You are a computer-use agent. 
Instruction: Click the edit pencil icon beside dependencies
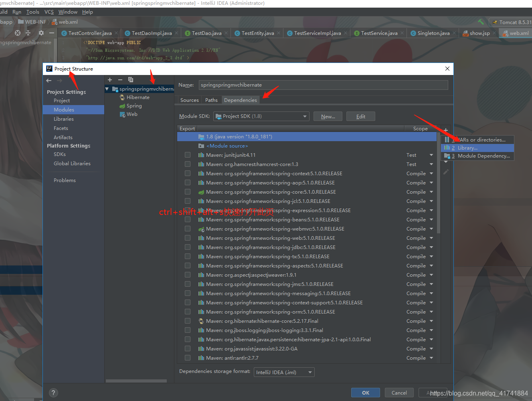coord(446,172)
